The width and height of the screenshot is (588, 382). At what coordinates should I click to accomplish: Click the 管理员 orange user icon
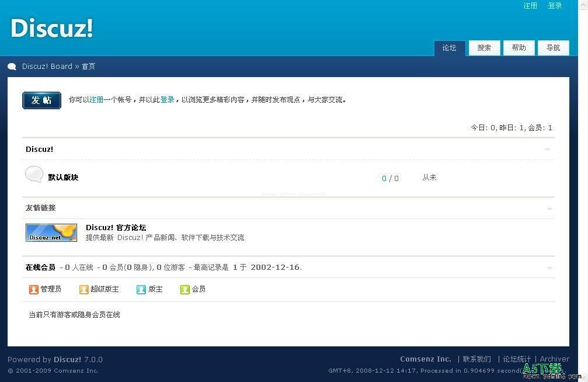tap(33, 289)
